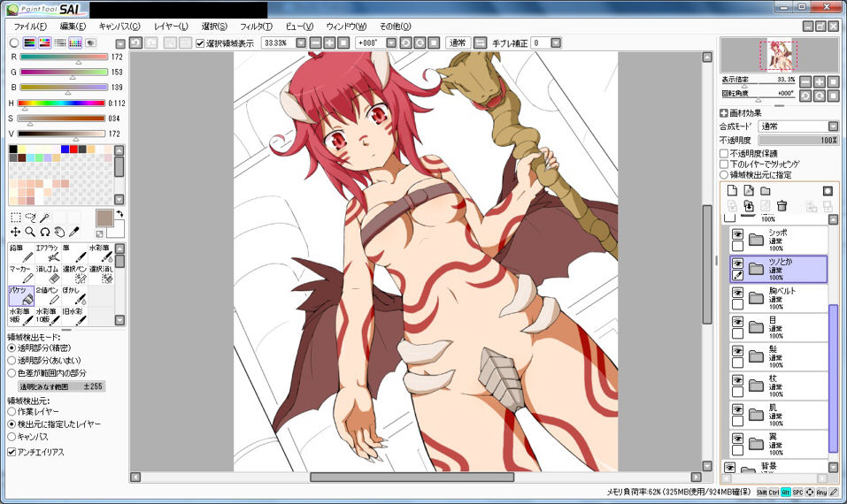Choose the 2値ペン binary pen tool

[48, 295]
